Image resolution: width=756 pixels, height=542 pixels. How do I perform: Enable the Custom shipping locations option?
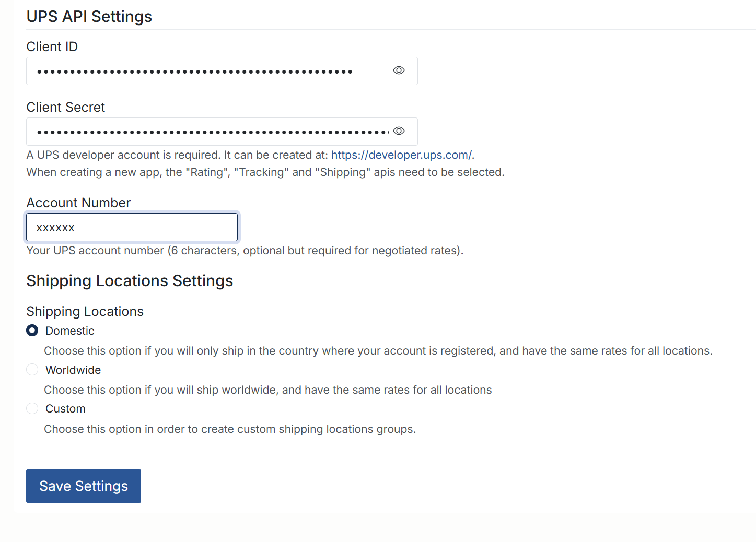tap(32, 408)
